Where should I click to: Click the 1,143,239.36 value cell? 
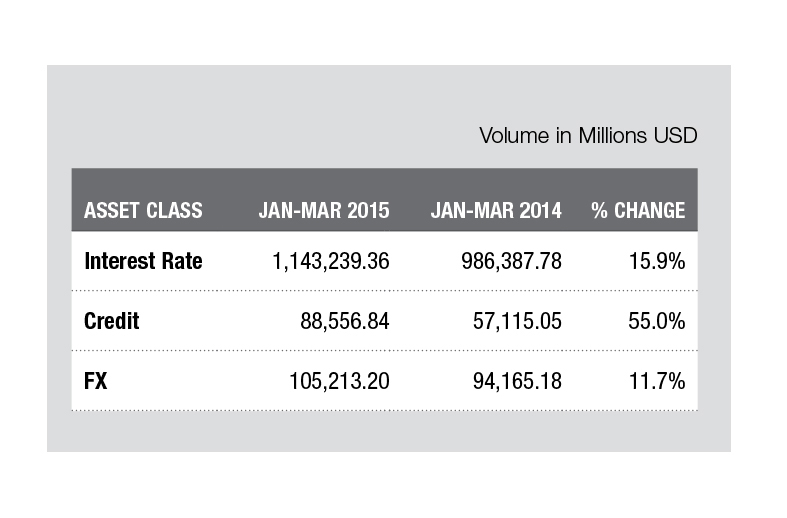[330, 262]
